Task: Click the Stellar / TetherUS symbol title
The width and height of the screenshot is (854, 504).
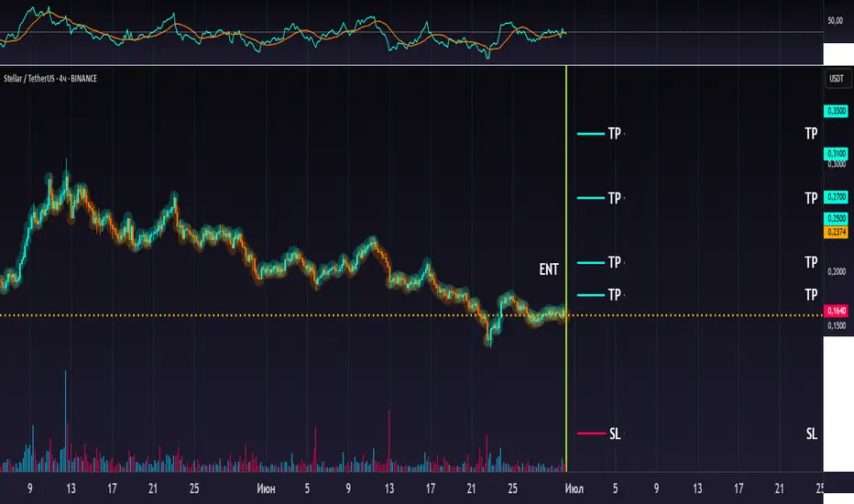Action: point(50,79)
